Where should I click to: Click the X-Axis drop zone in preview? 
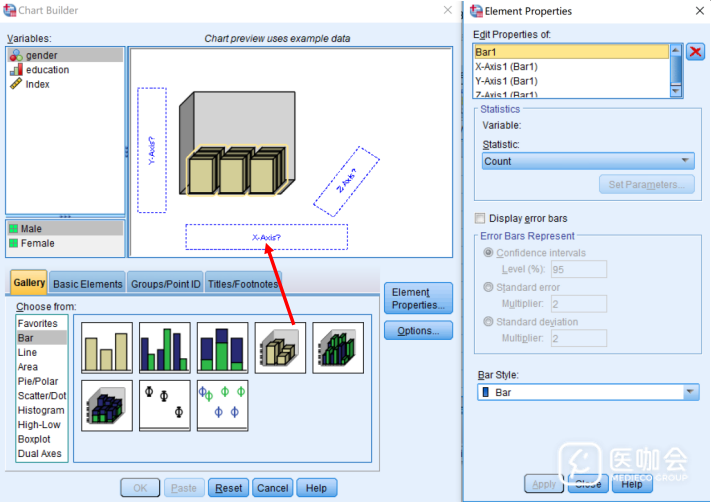(x=266, y=237)
